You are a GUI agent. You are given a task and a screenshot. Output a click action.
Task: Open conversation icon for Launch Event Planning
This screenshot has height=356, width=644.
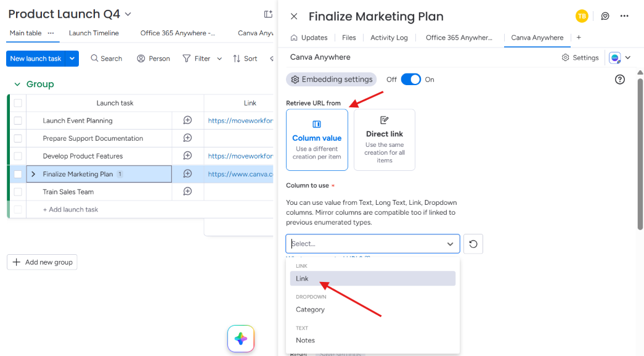[188, 120]
